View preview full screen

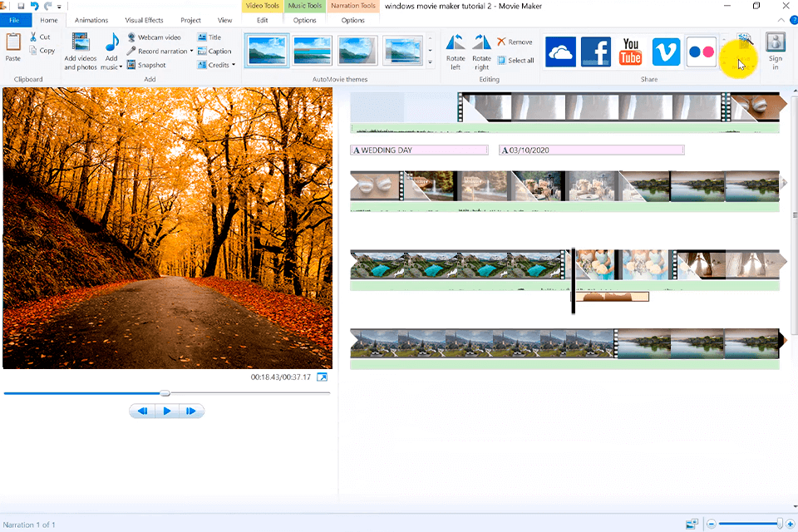coord(323,377)
